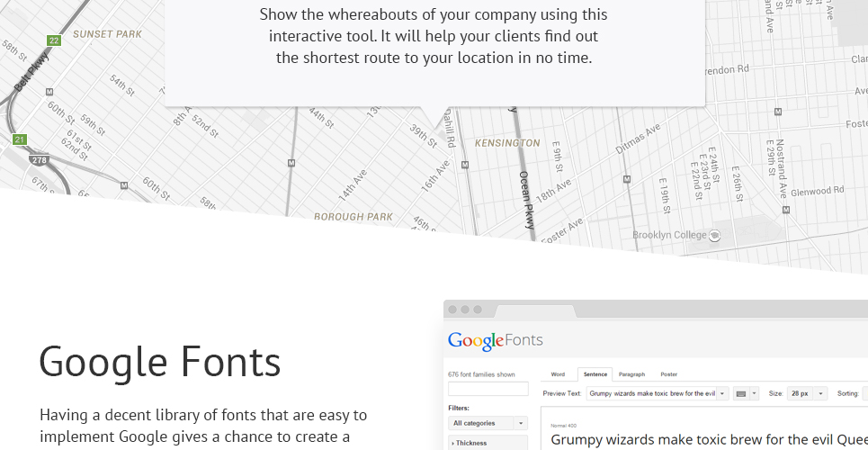This screenshot has height=450, width=868.
Task: Click the Nostrand Ave street label
Action: pos(781,168)
